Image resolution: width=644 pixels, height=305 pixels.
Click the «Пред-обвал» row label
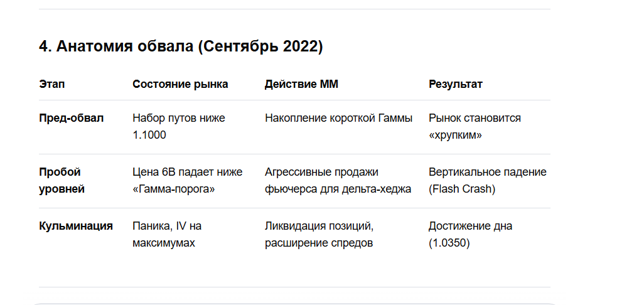point(72,118)
